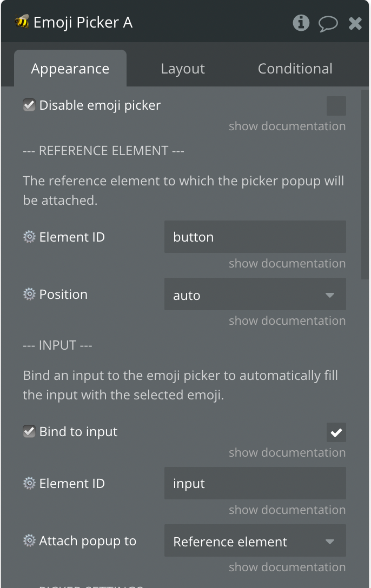Toggle the Disable emoji picker value checkbox
Viewport: 371px width, 588px height.
pos(336,106)
